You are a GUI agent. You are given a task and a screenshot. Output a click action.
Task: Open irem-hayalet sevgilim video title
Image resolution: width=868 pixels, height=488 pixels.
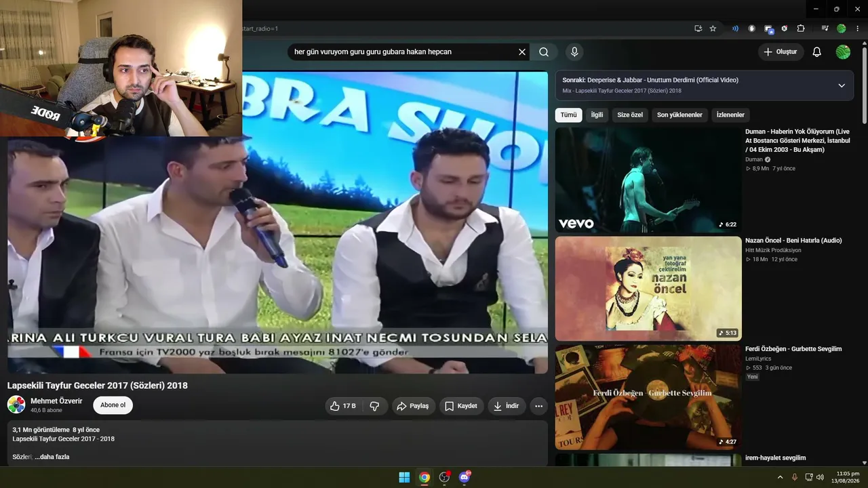click(776, 458)
